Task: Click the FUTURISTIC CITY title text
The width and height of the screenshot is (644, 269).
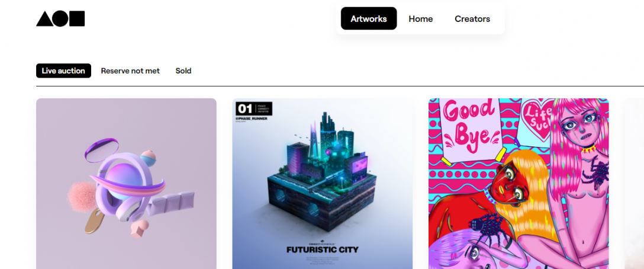Action: pos(323,249)
